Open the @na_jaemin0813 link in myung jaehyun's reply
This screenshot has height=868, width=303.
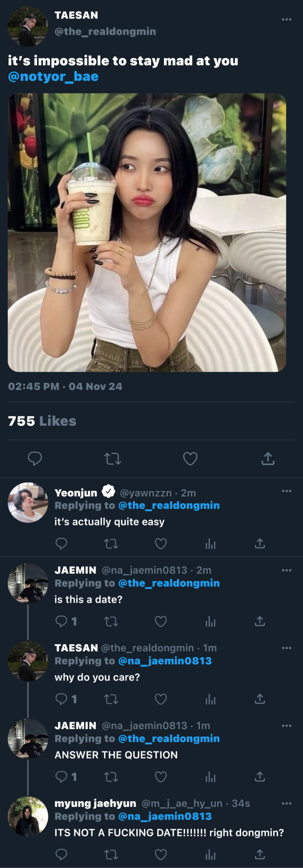[164, 816]
